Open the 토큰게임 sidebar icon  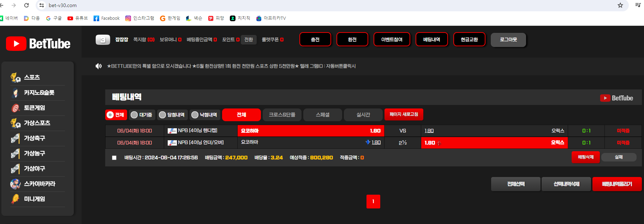16,108
